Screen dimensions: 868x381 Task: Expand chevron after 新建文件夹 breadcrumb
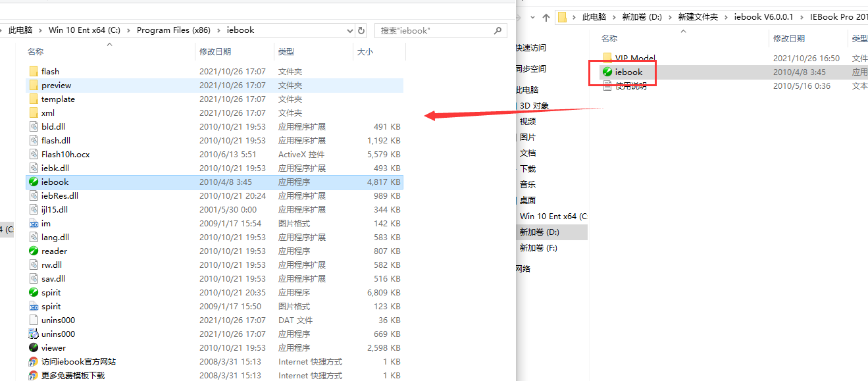point(727,17)
